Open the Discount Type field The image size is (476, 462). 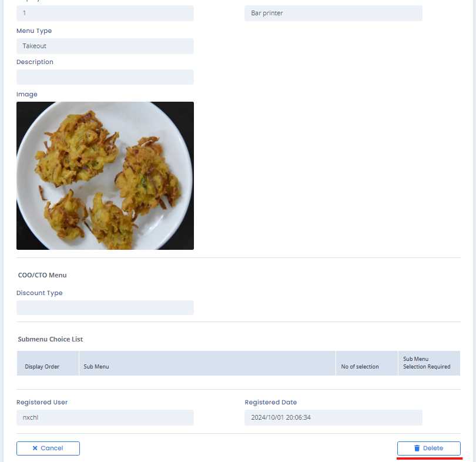pyautogui.click(x=105, y=308)
